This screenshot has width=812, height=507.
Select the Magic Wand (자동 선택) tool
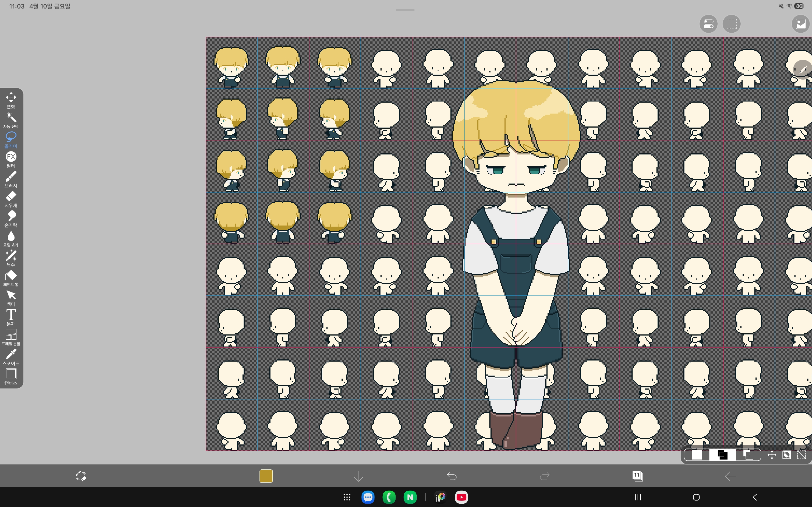(11, 120)
